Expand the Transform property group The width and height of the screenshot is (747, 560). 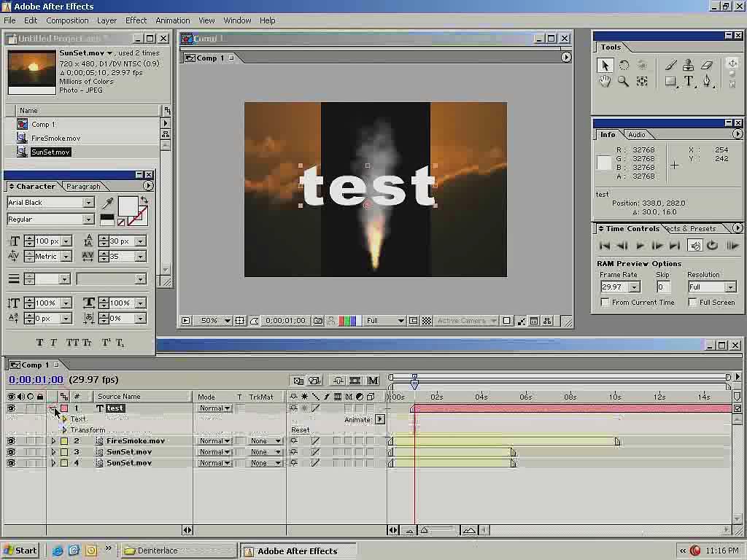pos(64,430)
